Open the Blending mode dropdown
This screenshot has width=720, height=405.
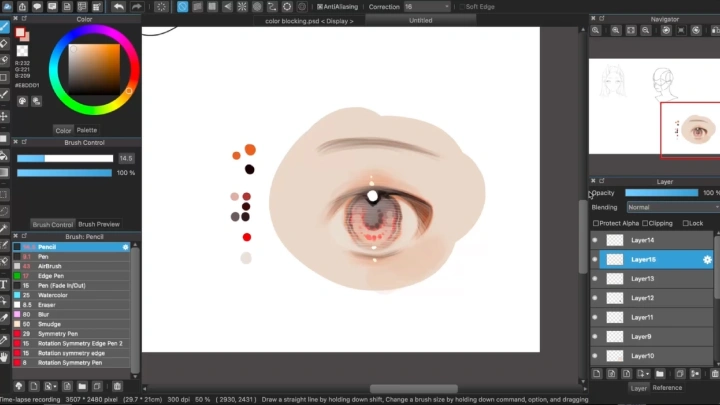[673, 208]
